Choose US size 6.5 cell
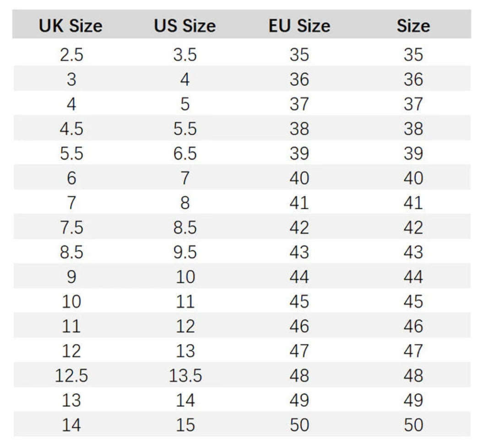The height and width of the screenshot is (448, 477). [x=185, y=154]
